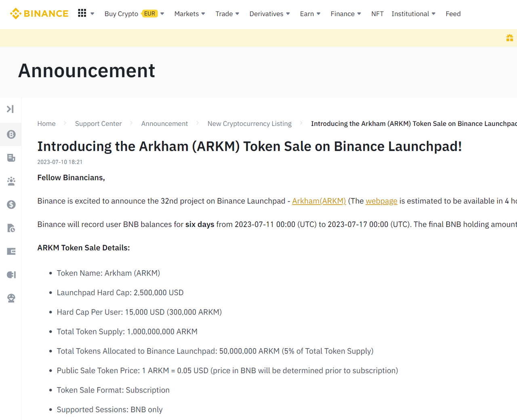Click the gift box icon
Screen dimensions: 517x420
pyautogui.click(x=510, y=38)
